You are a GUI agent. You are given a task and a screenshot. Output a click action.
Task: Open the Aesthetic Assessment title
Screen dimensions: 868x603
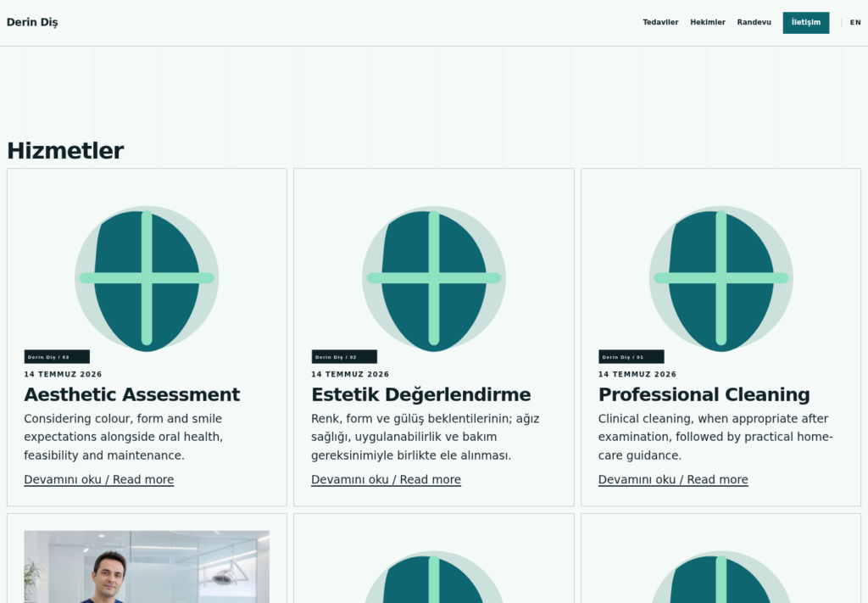click(131, 394)
